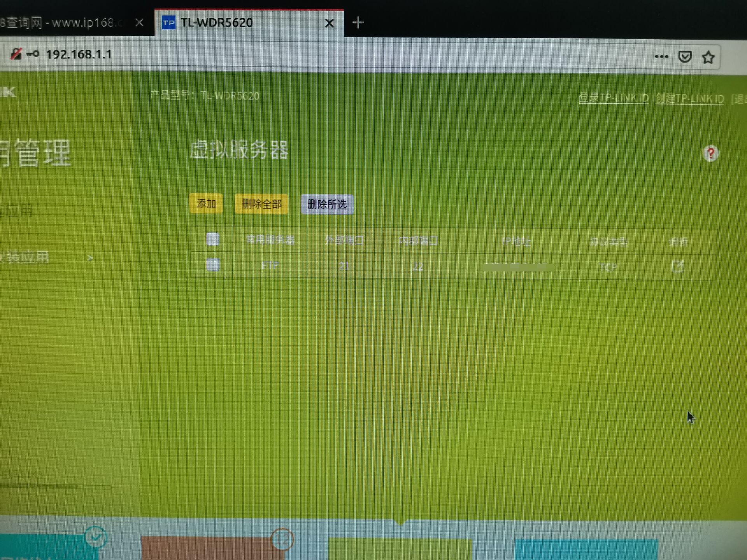The width and height of the screenshot is (747, 560).
Task: Open the 创建TP-LINK ID link
Action: tap(689, 98)
